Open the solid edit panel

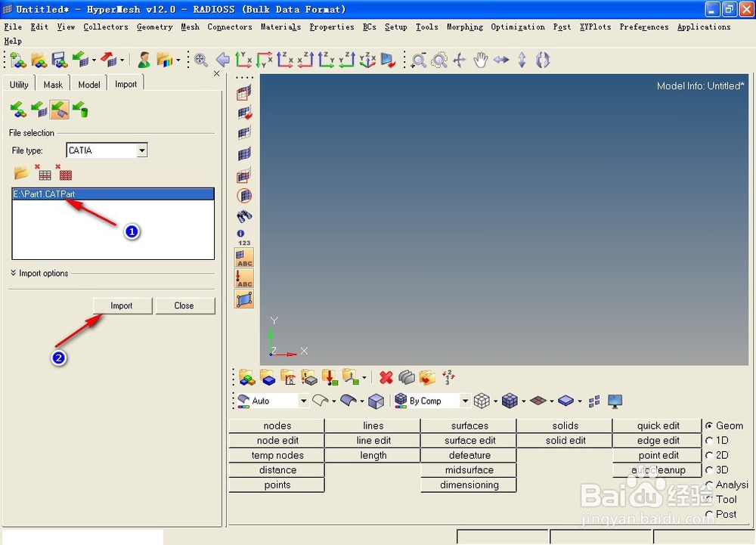point(565,441)
